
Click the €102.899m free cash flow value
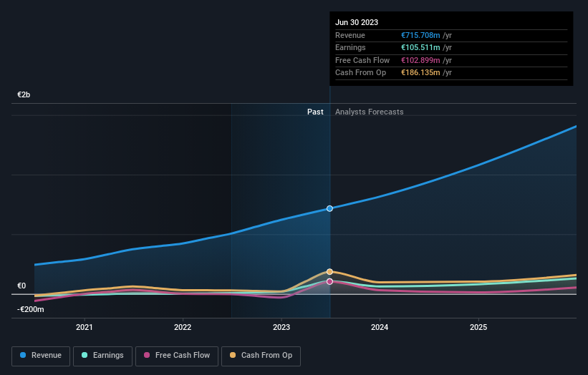coord(420,60)
